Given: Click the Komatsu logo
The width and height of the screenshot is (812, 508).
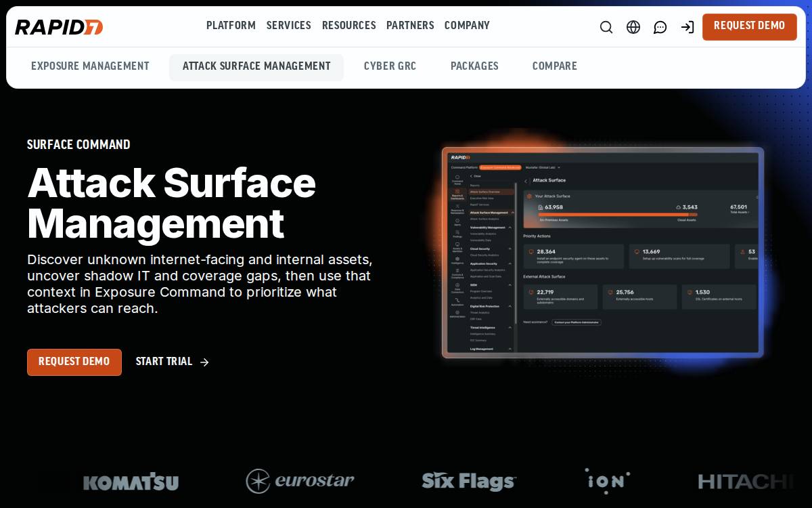Looking at the screenshot, I should pyautogui.click(x=131, y=482).
